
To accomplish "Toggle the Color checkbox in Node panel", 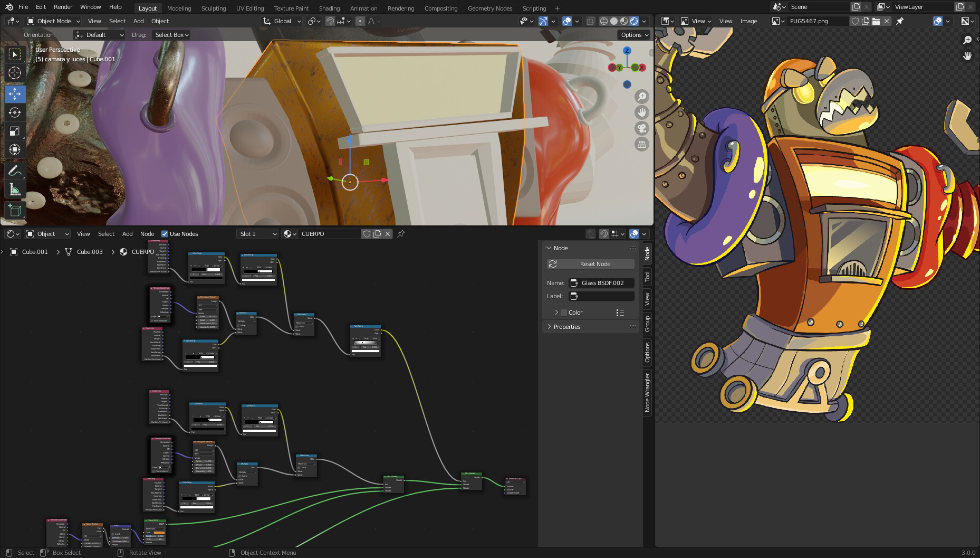I will pos(564,313).
